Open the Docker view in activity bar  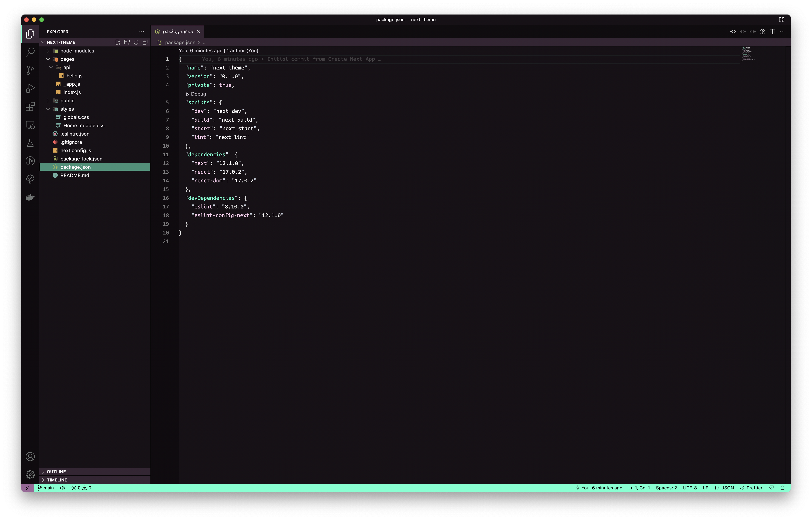30,197
